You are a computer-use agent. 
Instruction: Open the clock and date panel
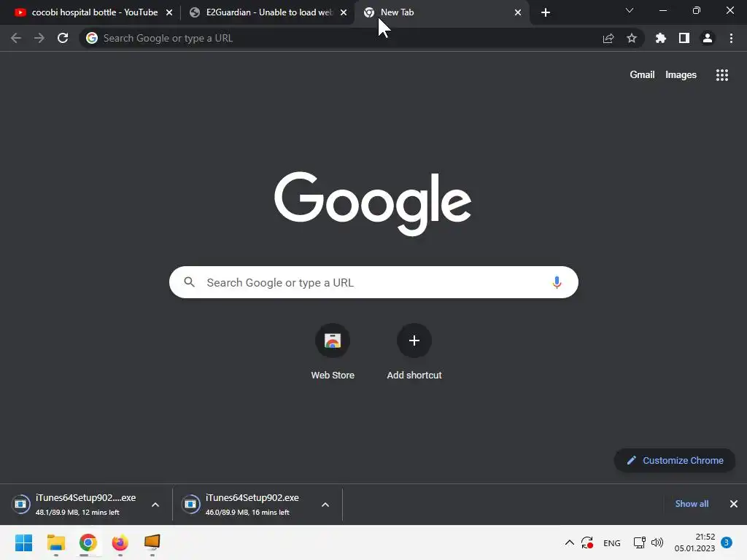click(694, 542)
